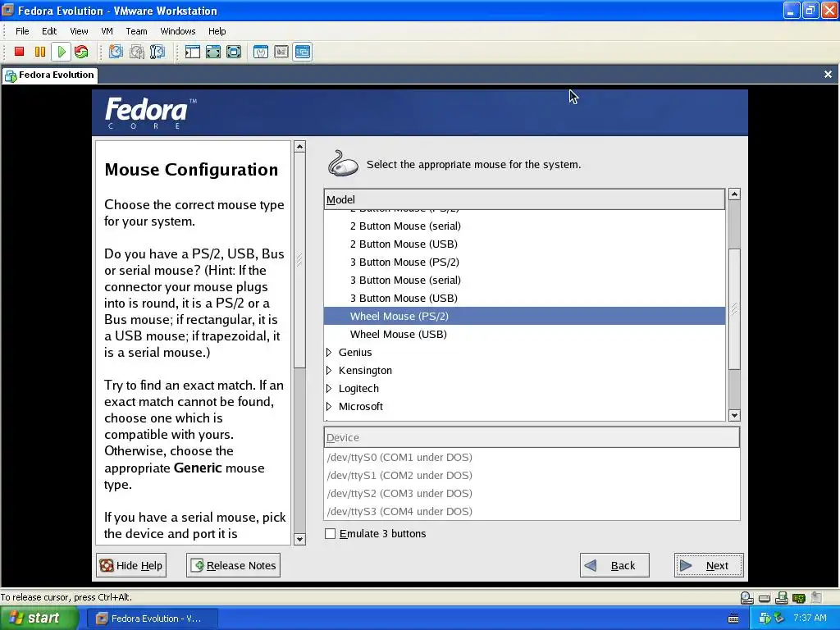Click /dev/ttyS2 (COM3 under DOS) entry
The width and height of the screenshot is (840, 630).
(532, 493)
